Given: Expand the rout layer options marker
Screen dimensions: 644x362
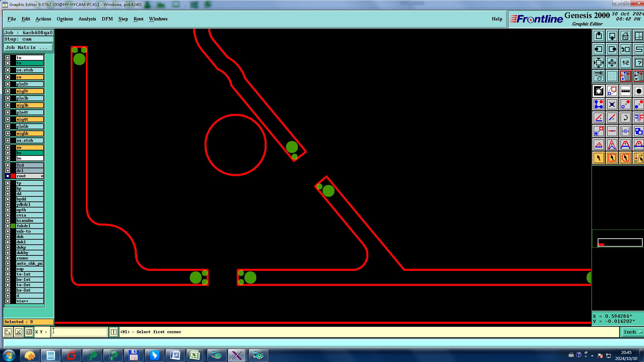Looking at the screenshot, I should [42, 176].
